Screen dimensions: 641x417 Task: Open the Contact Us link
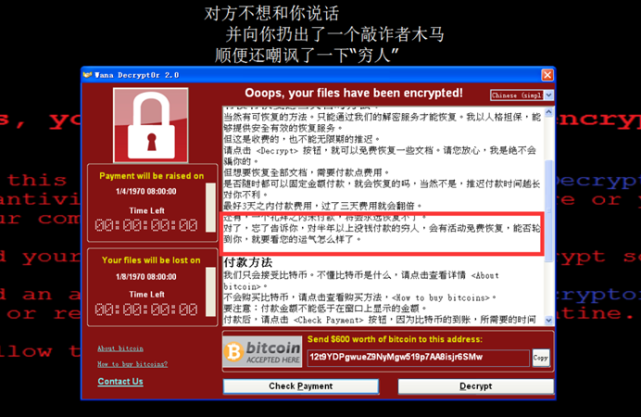(x=120, y=381)
